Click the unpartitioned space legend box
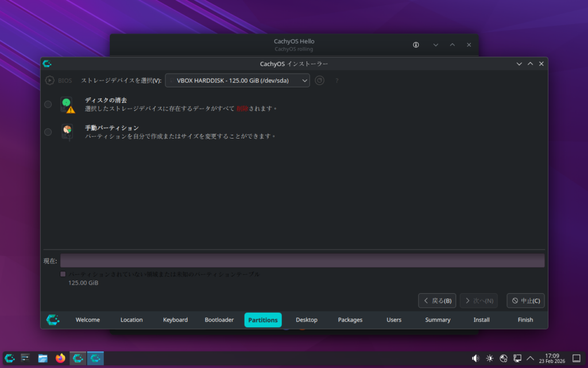Screen dimensions: 588x368 (63, 274)
